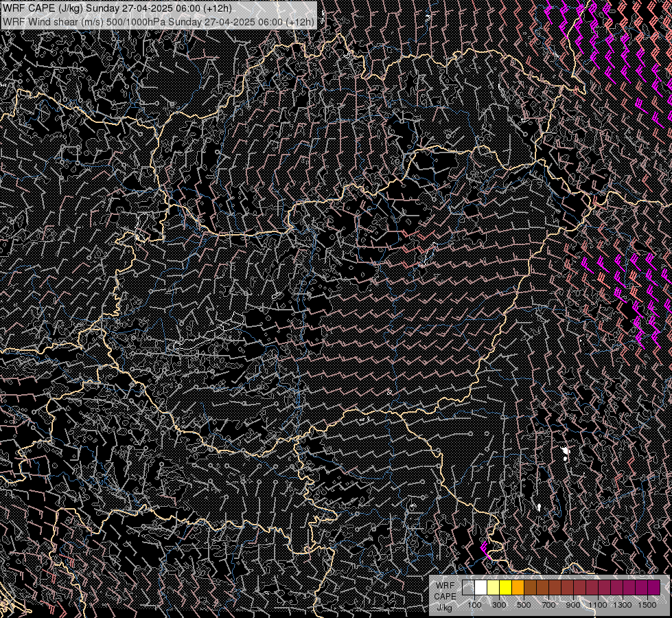Select the final purple 1500 legend swatch
This screenshot has height=618, width=672.
[x=654, y=588]
